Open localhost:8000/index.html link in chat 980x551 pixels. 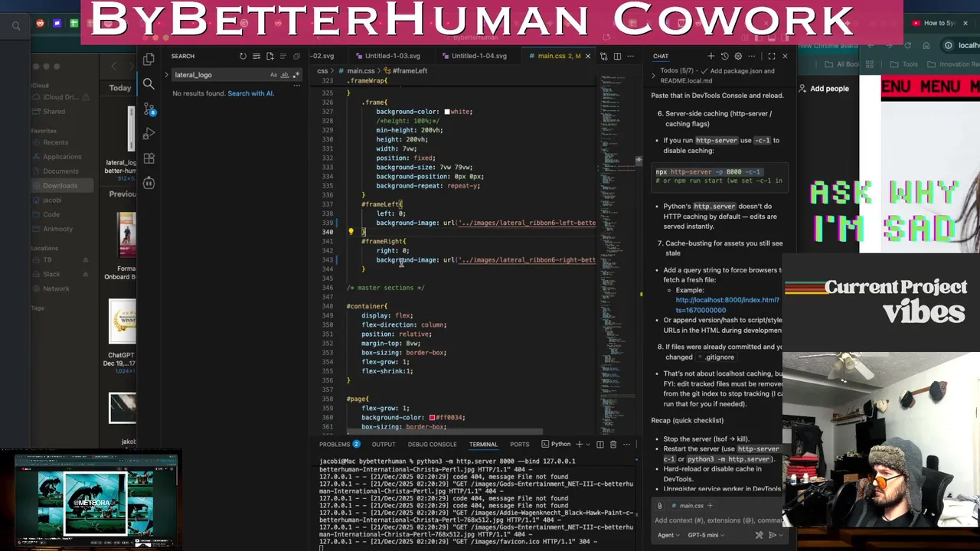[727, 305]
